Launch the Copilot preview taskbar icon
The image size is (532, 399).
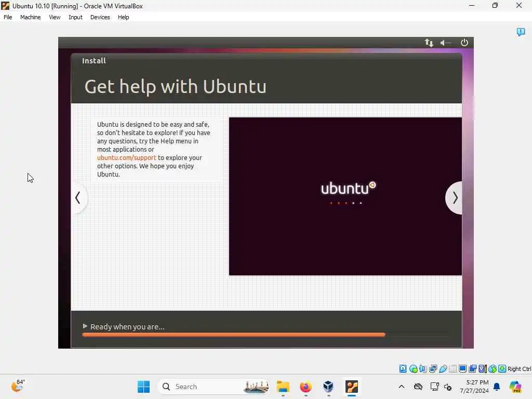click(x=515, y=387)
